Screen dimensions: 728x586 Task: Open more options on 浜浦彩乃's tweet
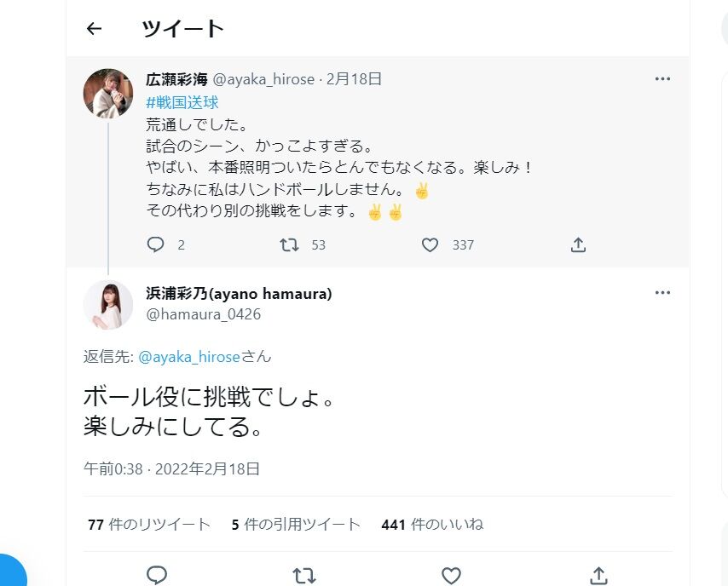pyautogui.click(x=662, y=293)
